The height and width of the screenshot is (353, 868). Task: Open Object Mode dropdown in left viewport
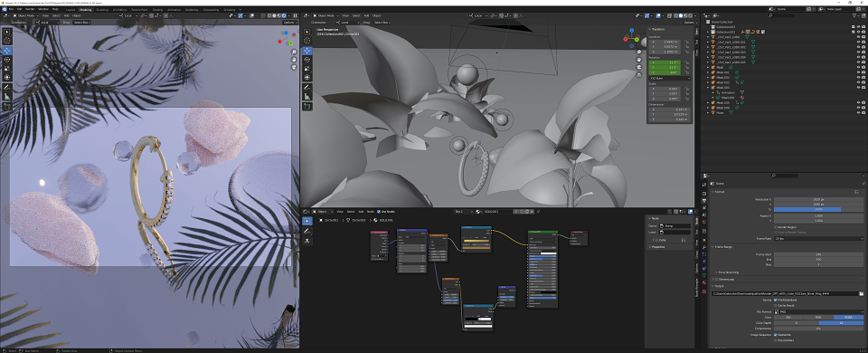[x=25, y=15]
